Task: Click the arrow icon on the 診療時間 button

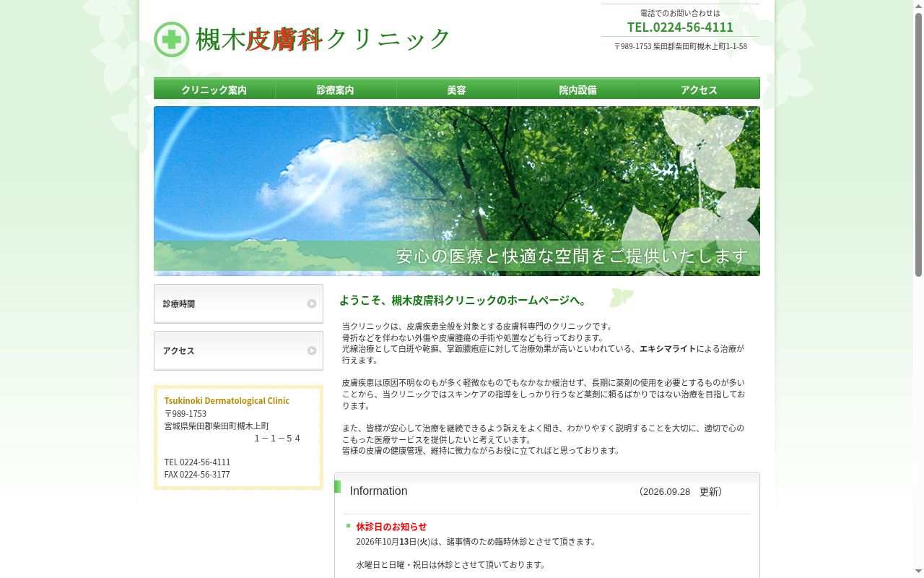Action: click(x=312, y=303)
